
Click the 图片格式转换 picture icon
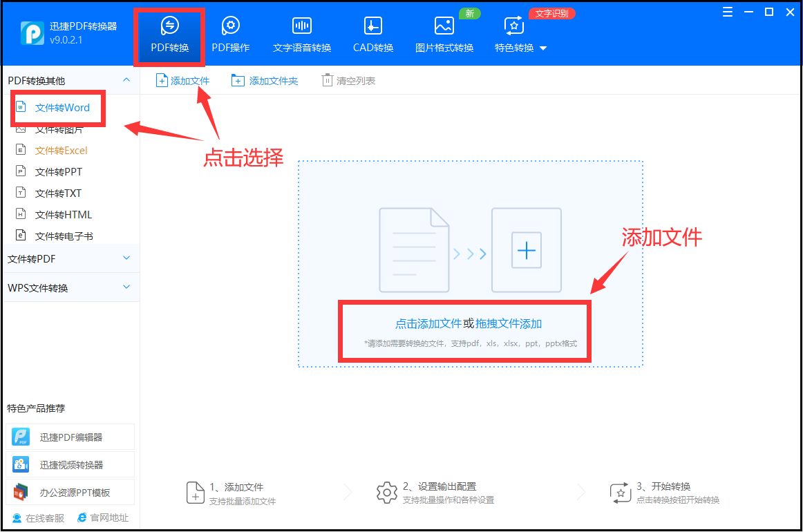click(444, 25)
